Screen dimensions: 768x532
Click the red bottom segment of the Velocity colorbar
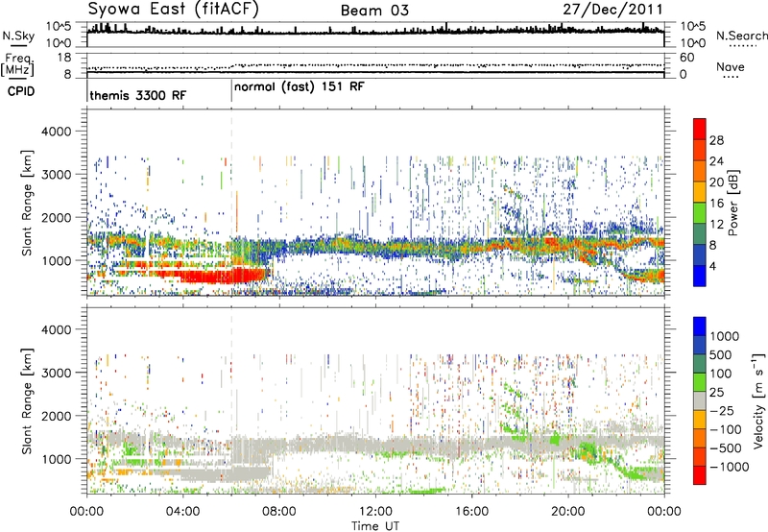coord(700,475)
